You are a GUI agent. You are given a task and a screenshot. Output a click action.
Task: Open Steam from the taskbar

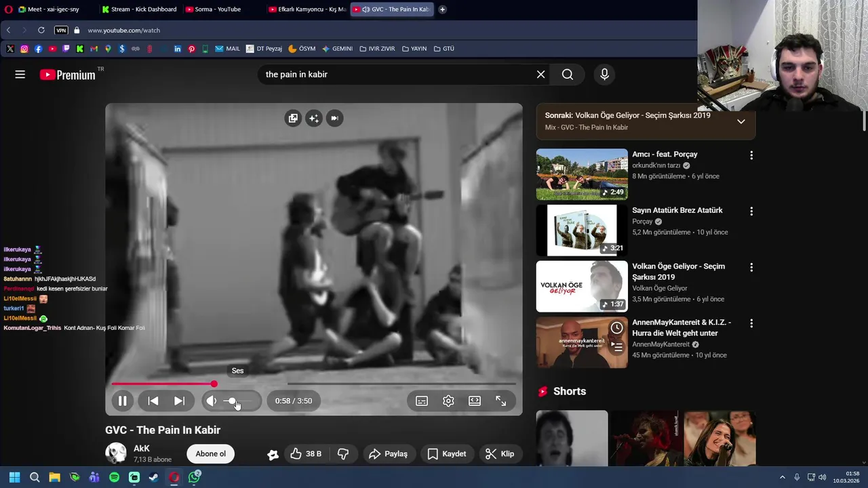click(155, 477)
